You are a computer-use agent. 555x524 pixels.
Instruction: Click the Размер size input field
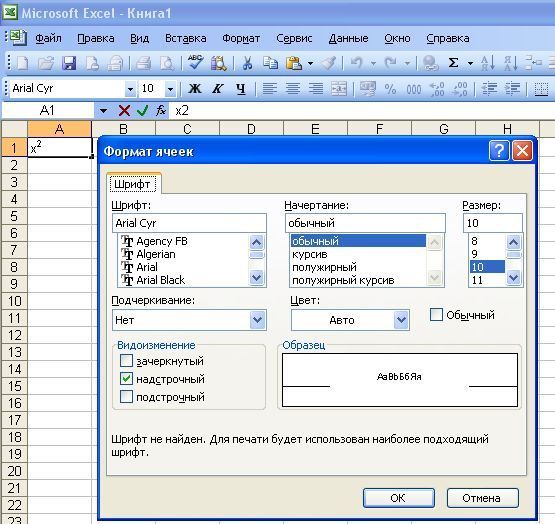coord(492,223)
